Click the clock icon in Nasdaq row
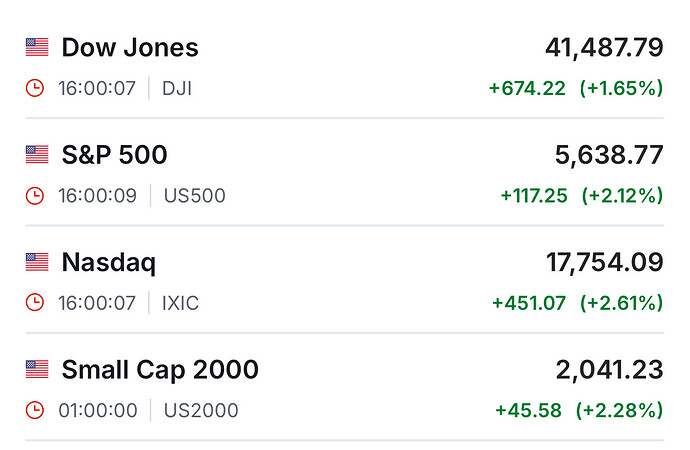The image size is (690, 450). coord(35,303)
